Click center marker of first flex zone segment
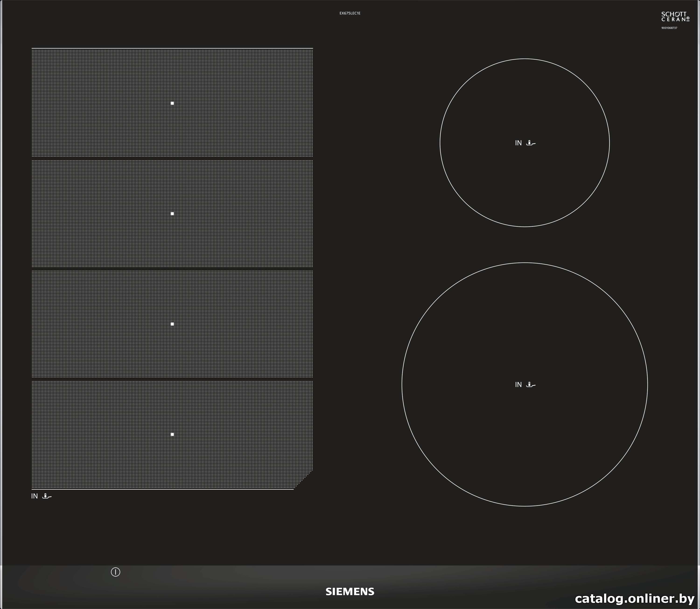The width and height of the screenshot is (700, 609). coord(172,103)
